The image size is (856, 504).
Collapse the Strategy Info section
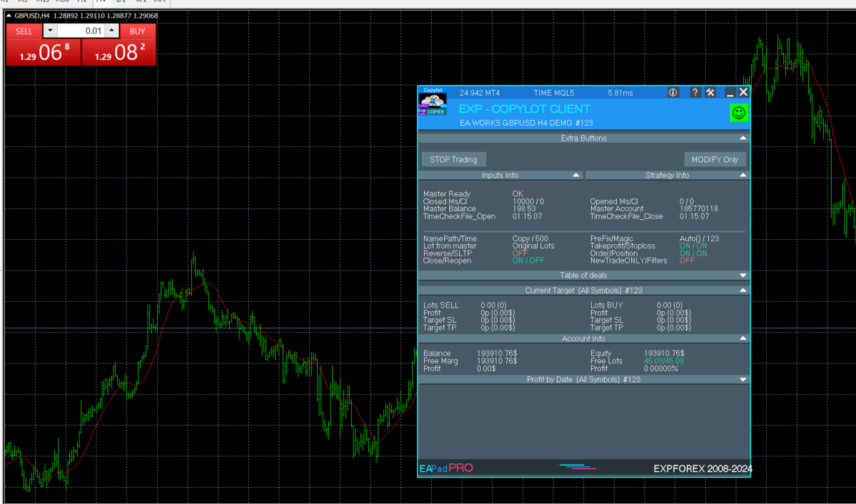[743, 176]
